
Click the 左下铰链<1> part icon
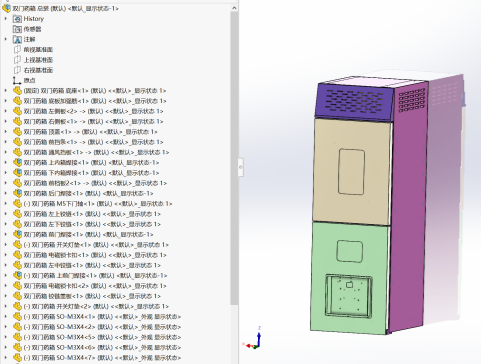coord(17,224)
